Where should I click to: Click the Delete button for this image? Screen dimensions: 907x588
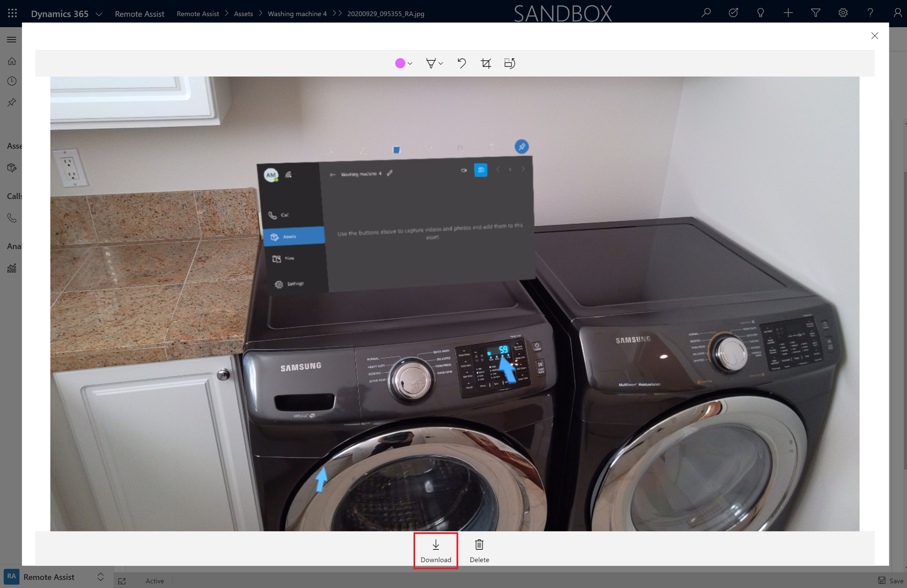point(479,550)
